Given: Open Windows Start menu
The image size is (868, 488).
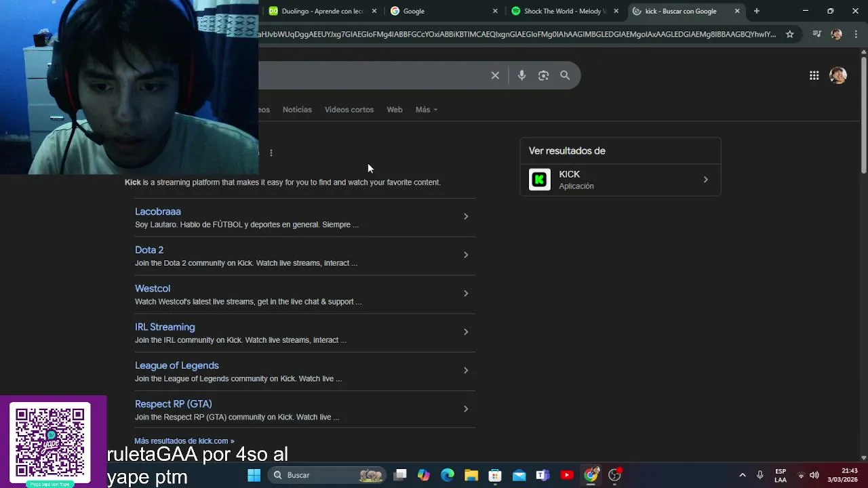Looking at the screenshot, I should [254, 475].
